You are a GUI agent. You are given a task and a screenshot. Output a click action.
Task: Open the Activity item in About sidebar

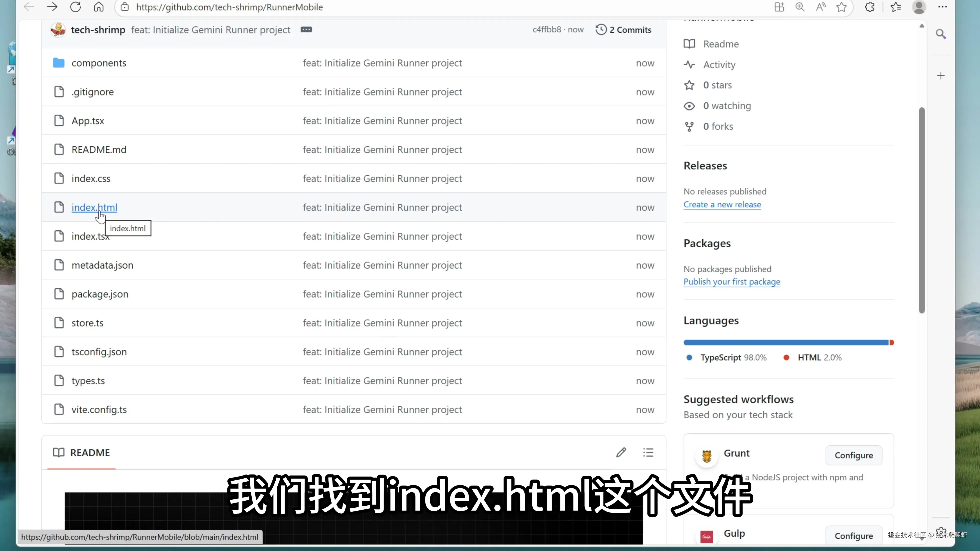pos(719,65)
